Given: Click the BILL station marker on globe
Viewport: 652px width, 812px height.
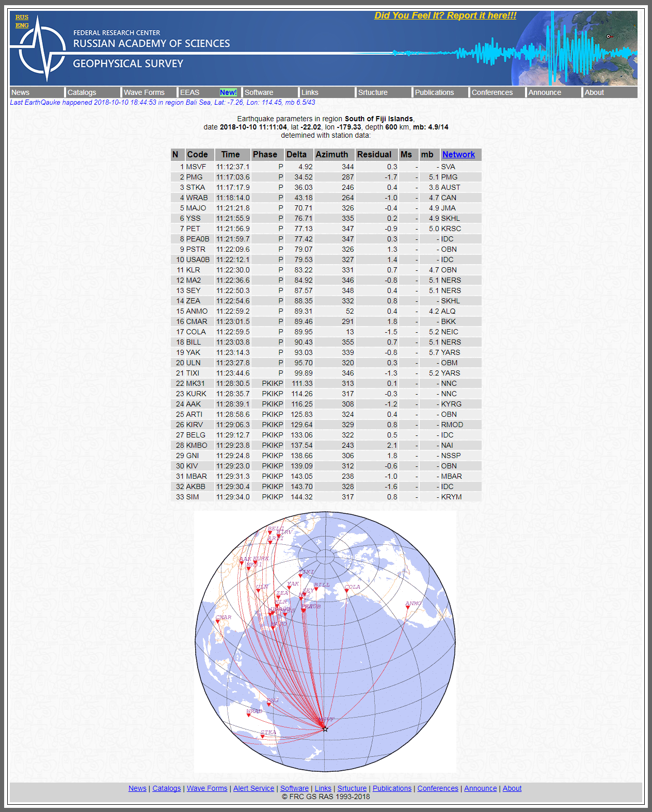Looking at the screenshot, I should (316, 589).
